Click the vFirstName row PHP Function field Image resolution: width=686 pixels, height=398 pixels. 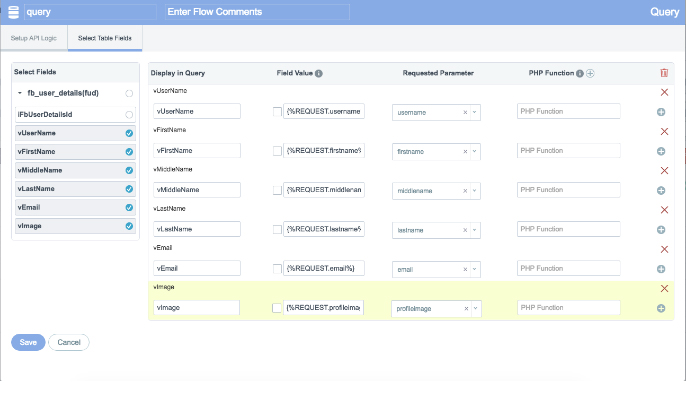click(568, 150)
